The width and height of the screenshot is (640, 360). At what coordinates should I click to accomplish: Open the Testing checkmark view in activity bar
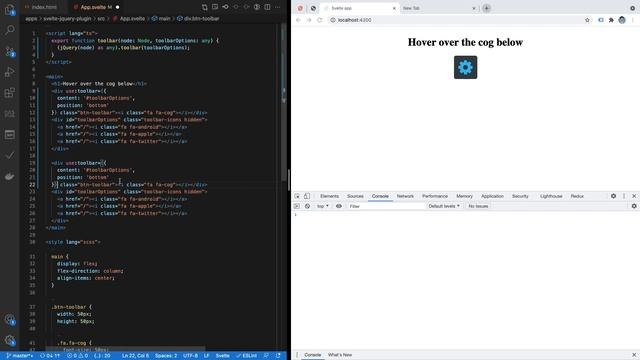pos(9,155)
